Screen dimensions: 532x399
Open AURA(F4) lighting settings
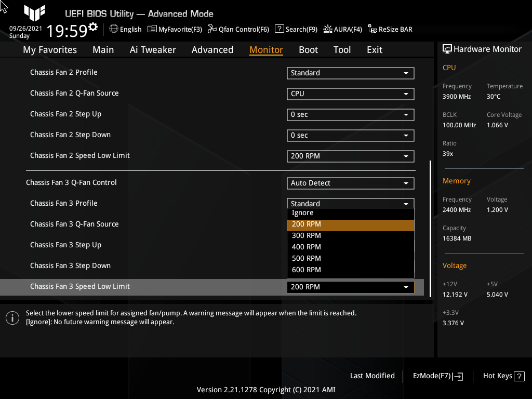pos(342,29)
